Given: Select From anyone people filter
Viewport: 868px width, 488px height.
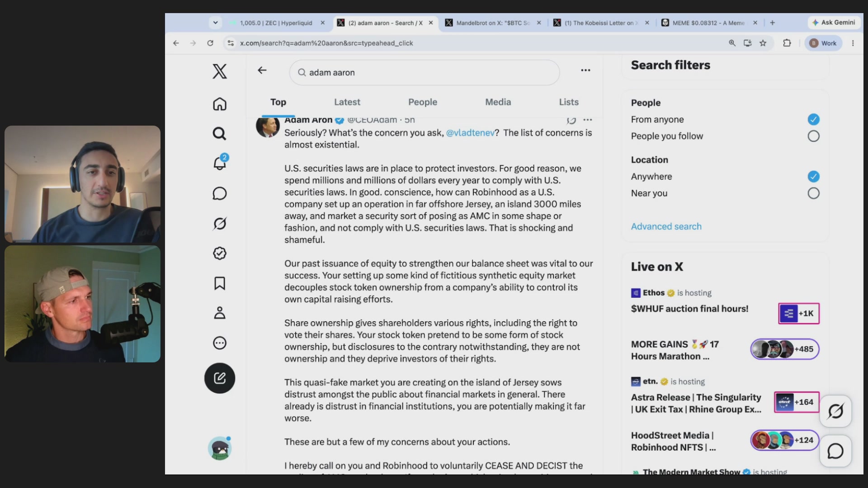Looking at the screenshot, I should pos(813,119).
